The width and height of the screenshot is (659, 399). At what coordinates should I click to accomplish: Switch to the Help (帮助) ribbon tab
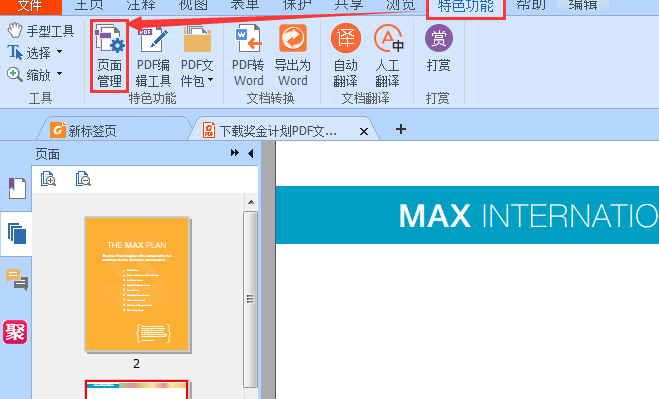[531, 5]
